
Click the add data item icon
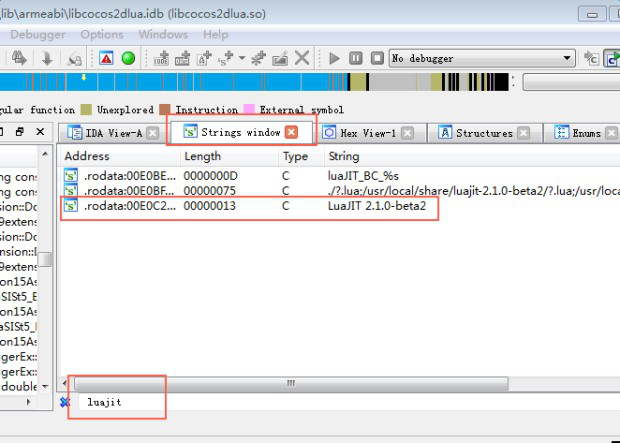coord(182,59)
